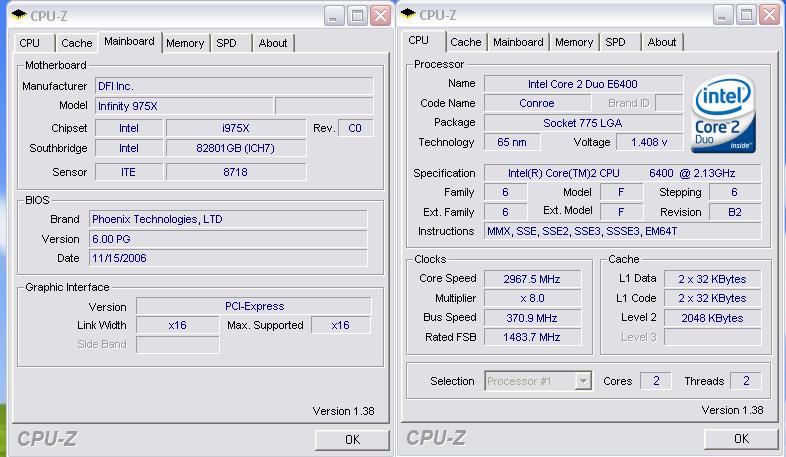786x457 pixels.
Task: Click OK in the left CPU-Z window
Action: (352, 440)
